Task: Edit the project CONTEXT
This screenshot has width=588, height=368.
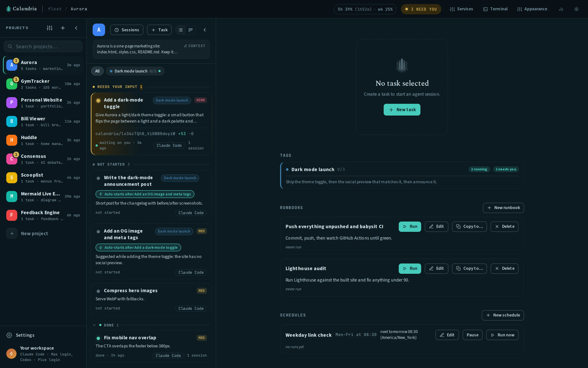Action: (x=194, y=46)
